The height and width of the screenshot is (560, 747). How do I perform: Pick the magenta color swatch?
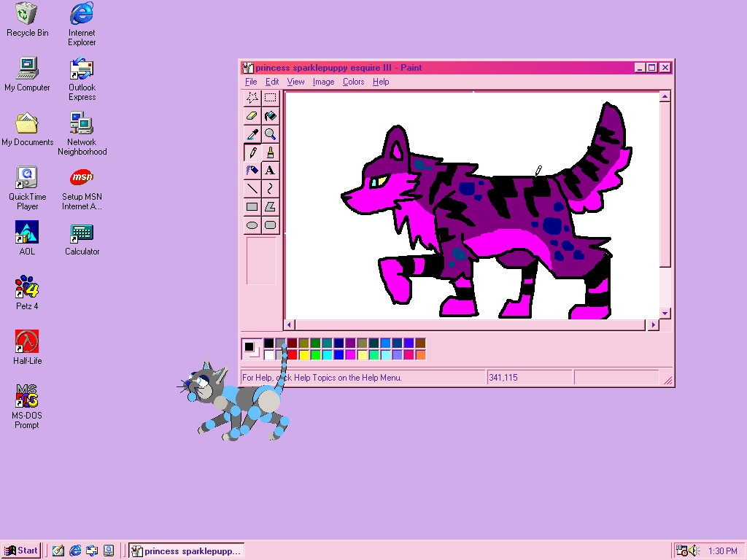tap(349, 354)
